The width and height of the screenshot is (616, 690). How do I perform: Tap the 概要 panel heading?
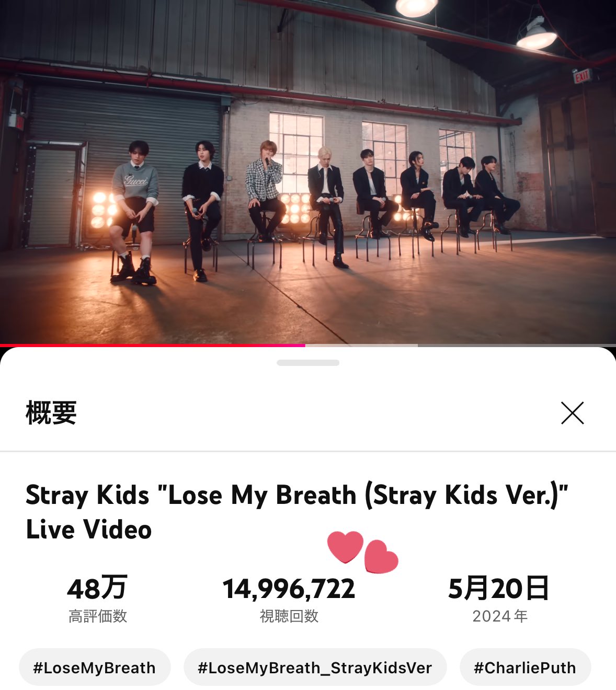(51, 413)
